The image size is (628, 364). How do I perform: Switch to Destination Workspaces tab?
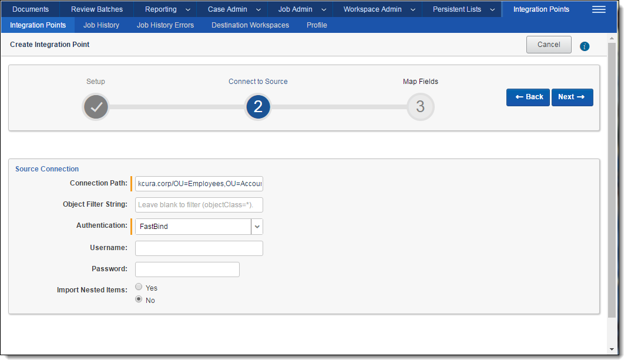click(250, 25)
